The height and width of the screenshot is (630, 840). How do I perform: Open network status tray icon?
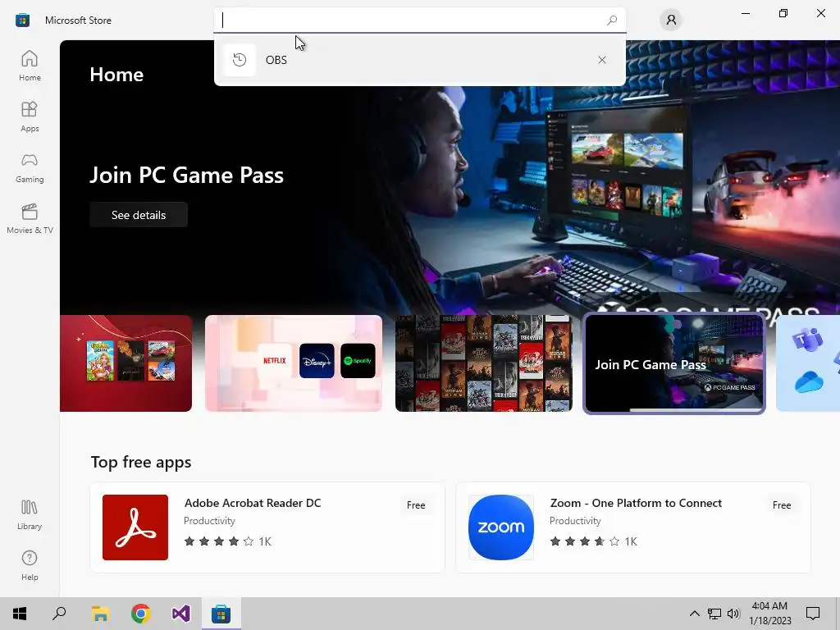coord(714,614)
